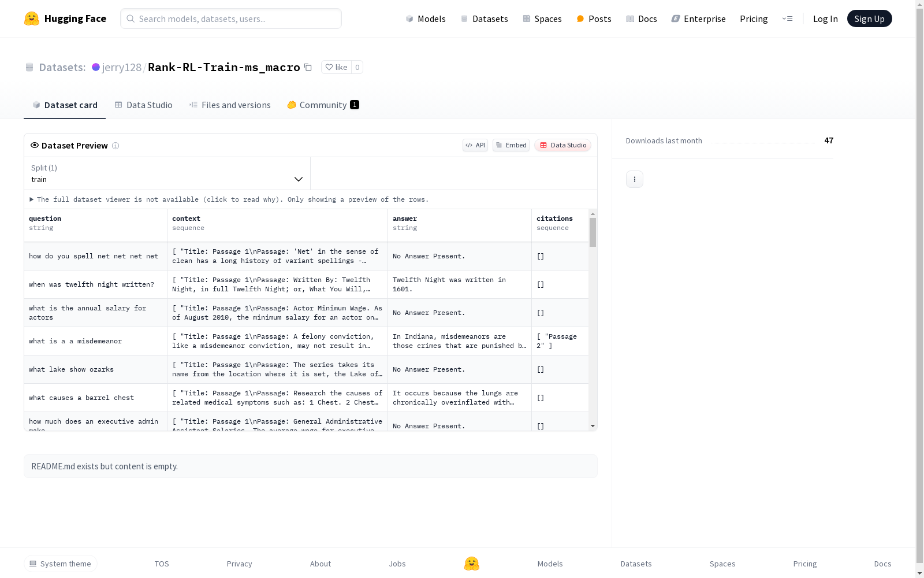This screenshot has height=578, width=924.
Task: Open Spaces in top navigation
Action: (542, 18)
